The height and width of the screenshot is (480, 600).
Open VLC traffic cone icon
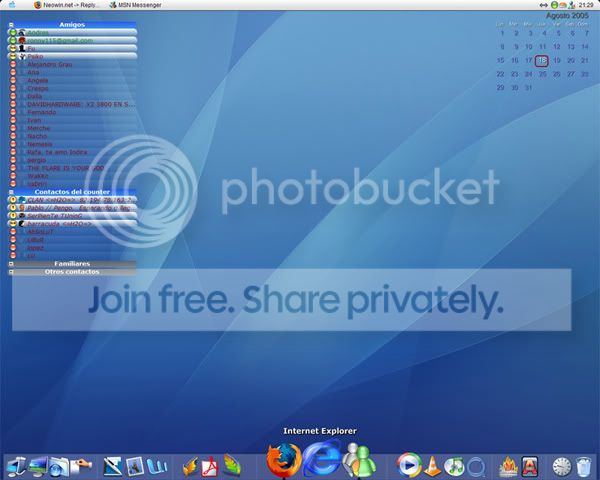tap(432, 466)
